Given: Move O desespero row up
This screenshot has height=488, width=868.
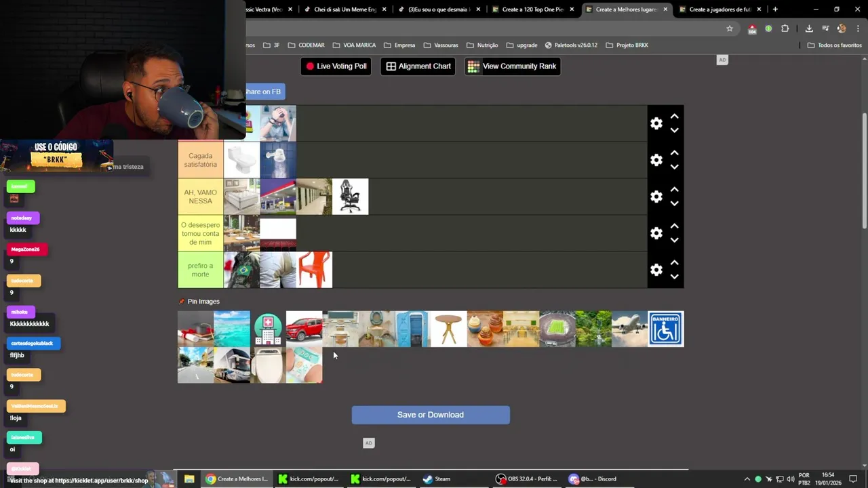Looking at the screenshot, I should tap(674, 226).
